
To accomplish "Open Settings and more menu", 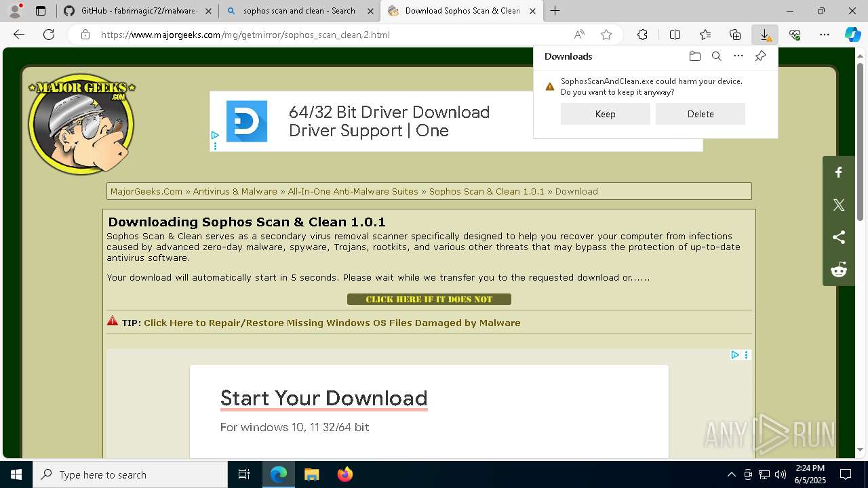I will [825, 35].
